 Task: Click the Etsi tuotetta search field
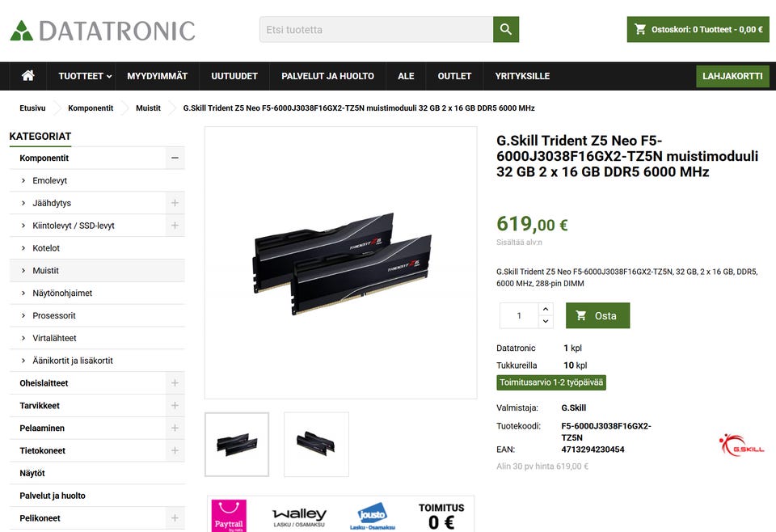(x=376, y=29)
